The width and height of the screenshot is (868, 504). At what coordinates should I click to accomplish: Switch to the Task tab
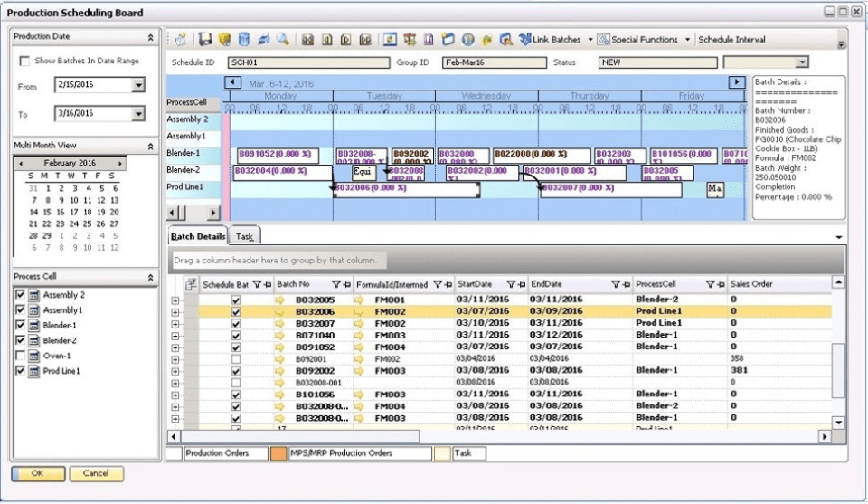tap(244, 236)
